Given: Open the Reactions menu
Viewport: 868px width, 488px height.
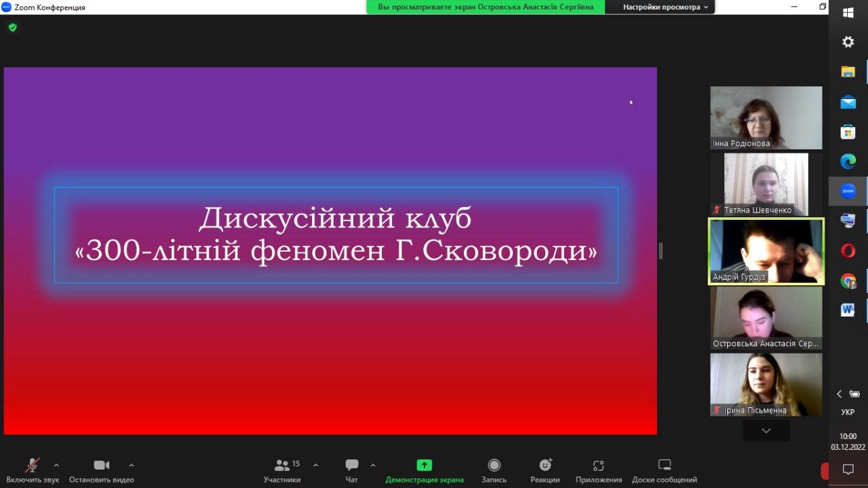Looking at the screenshot, I should tap(545, 466).
